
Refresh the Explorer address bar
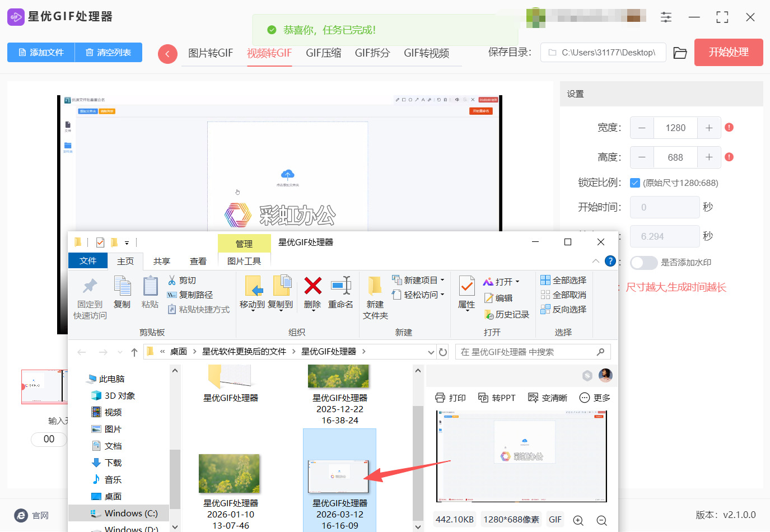[443, 352]
